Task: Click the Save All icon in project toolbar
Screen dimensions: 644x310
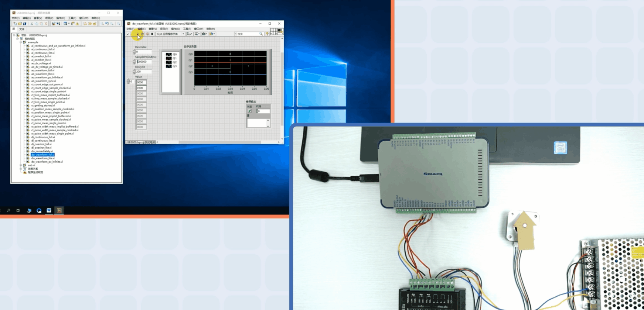Action: click(25, 24)
